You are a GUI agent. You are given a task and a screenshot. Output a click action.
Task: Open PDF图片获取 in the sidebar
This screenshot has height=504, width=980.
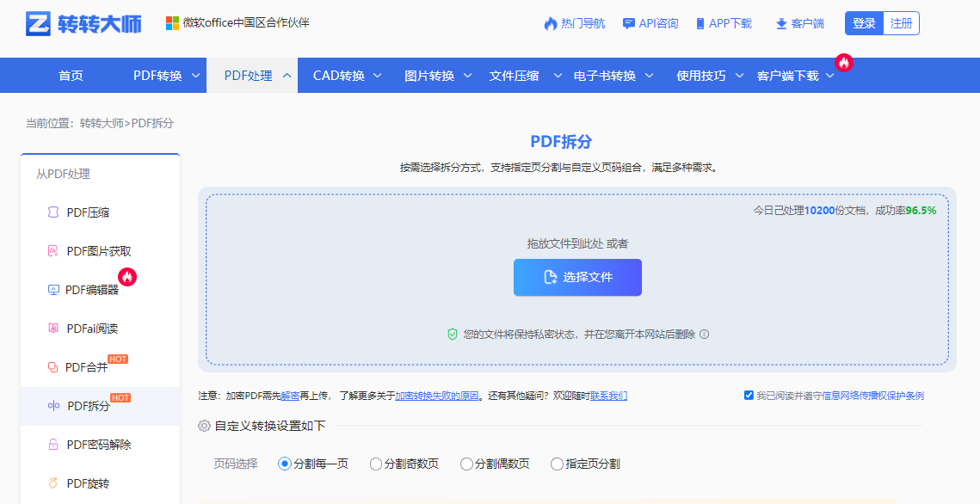click(101, 251)
